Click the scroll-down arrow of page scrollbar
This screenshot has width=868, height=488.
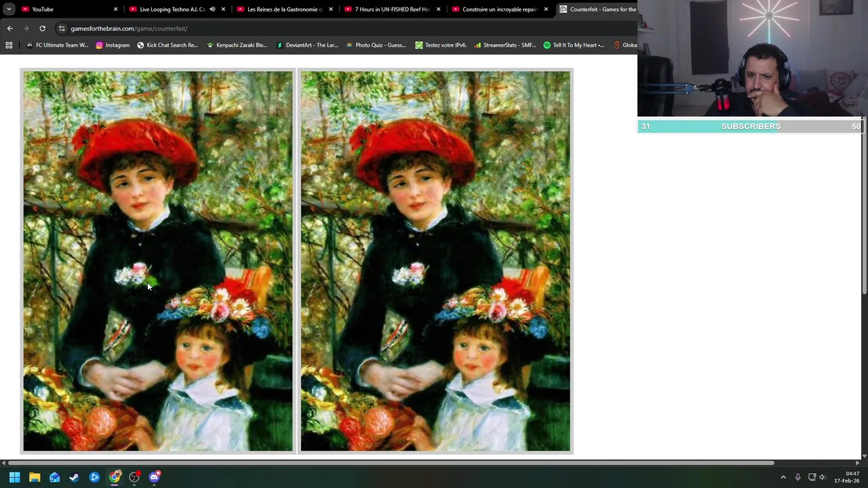(x=864, y=456)
